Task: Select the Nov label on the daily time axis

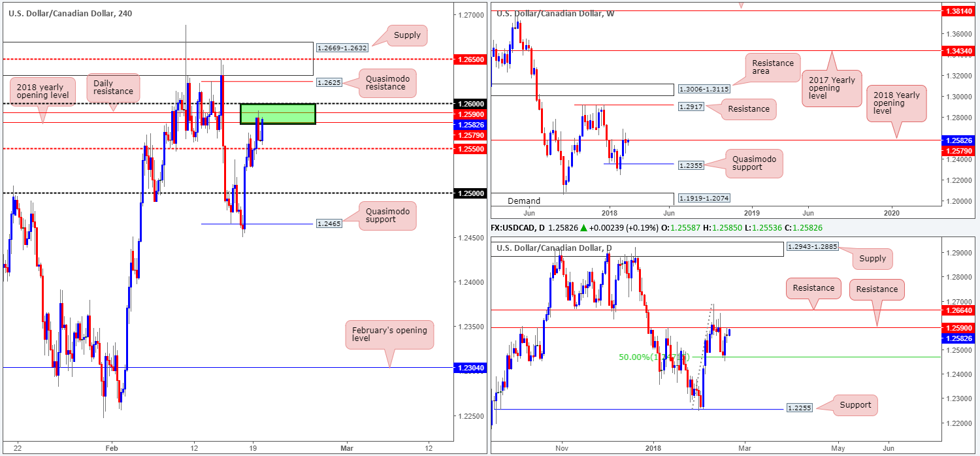Action: point(562,448)
